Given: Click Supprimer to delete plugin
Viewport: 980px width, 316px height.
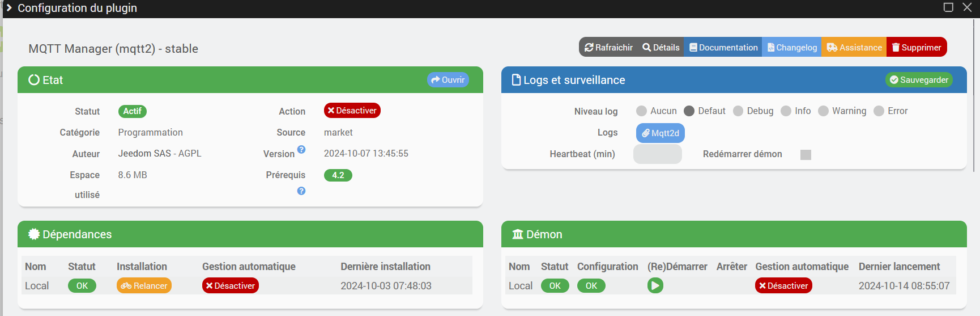Looking at the screenshot, I should point(917,48).
